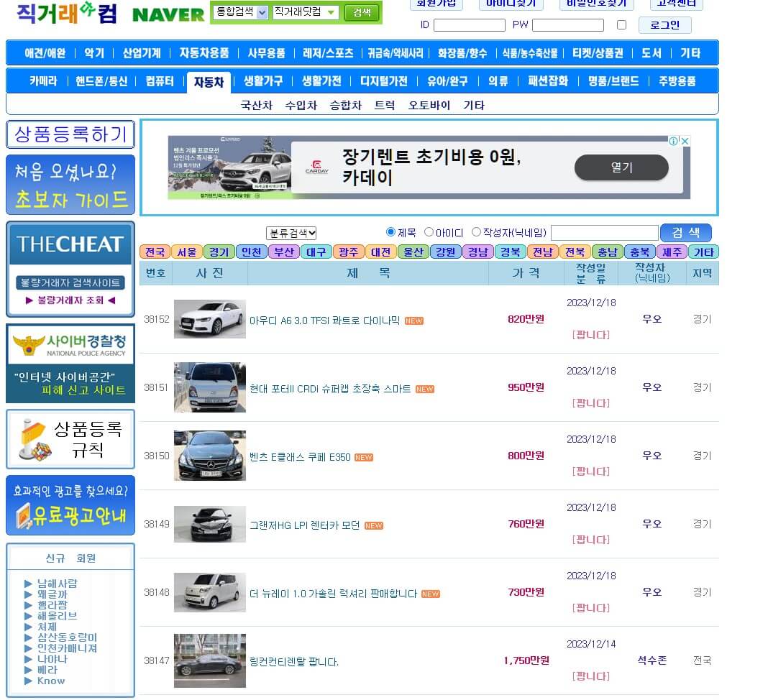Image resolution: width=768 pixels, height=700 pixels.
Task: Filter listings by 전국 region
Action: (155, 252)
